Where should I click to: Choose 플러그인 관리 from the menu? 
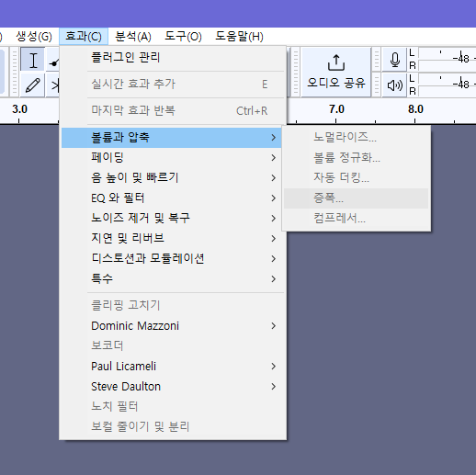coord(172,58)
